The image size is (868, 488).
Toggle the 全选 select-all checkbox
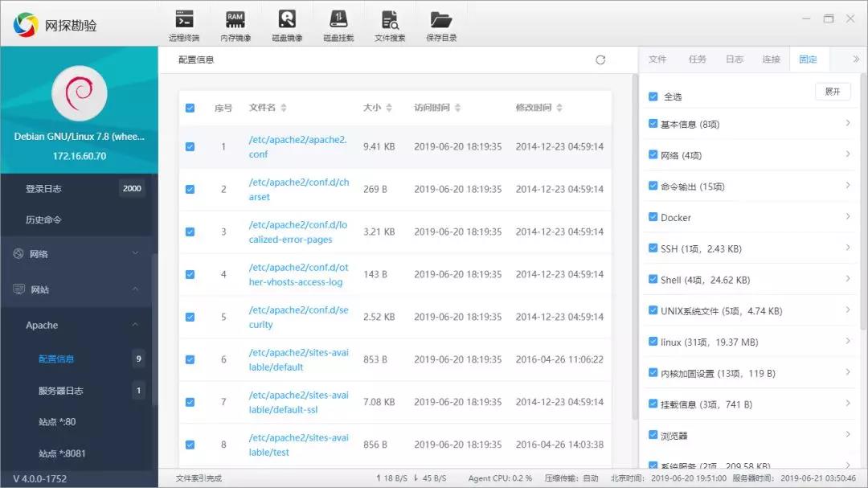(653, 96)
